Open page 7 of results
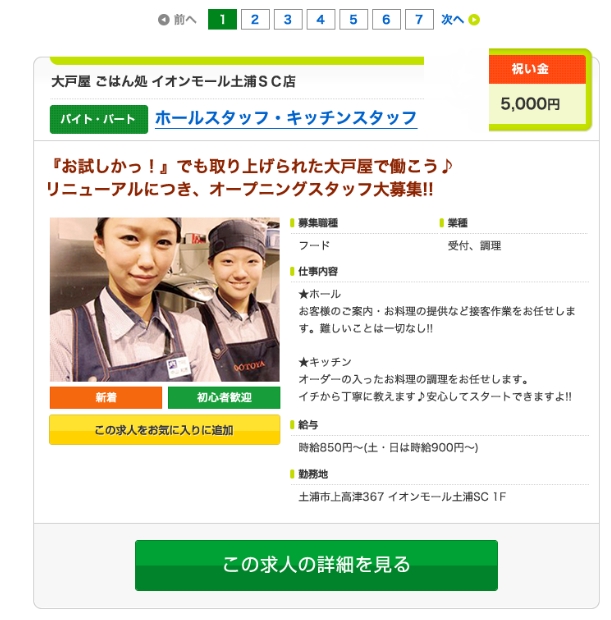Viewport: 611px width, 620px height. pyautogui.click(x=419, y=19)
